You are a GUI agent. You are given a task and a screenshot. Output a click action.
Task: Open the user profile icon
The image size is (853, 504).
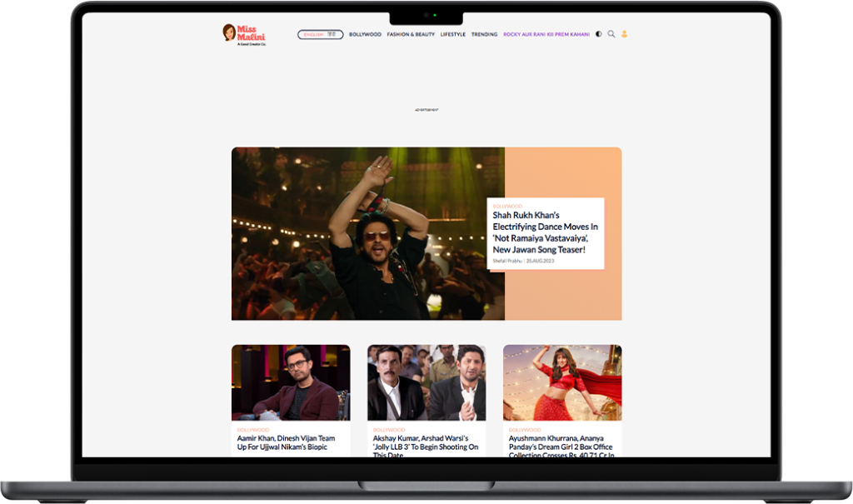click(x=625, y=34)
